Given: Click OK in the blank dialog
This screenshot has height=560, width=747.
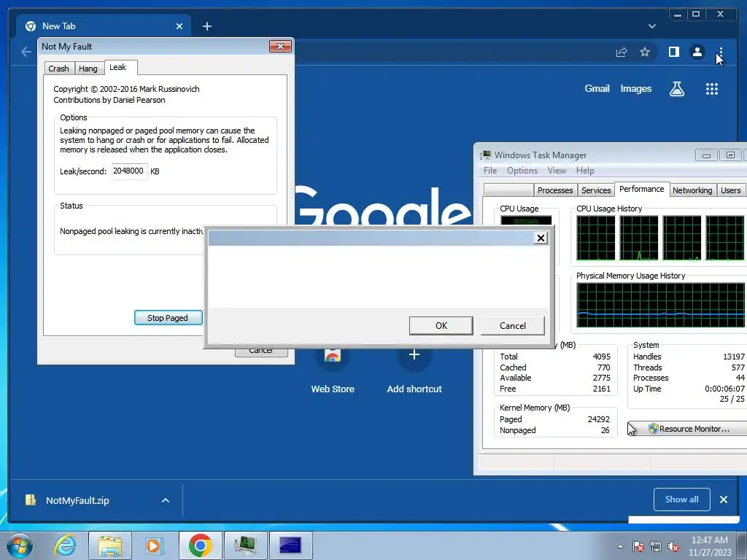Looking at the screenshot, I should 441,326.
